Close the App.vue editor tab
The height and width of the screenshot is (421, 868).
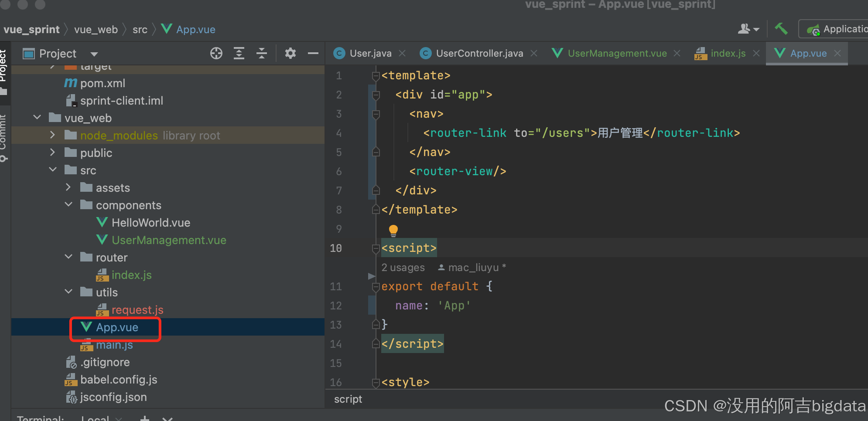pos(837,53)
